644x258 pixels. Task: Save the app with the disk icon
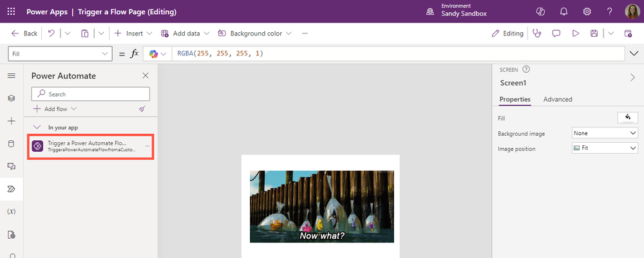[x=594, y=33]
